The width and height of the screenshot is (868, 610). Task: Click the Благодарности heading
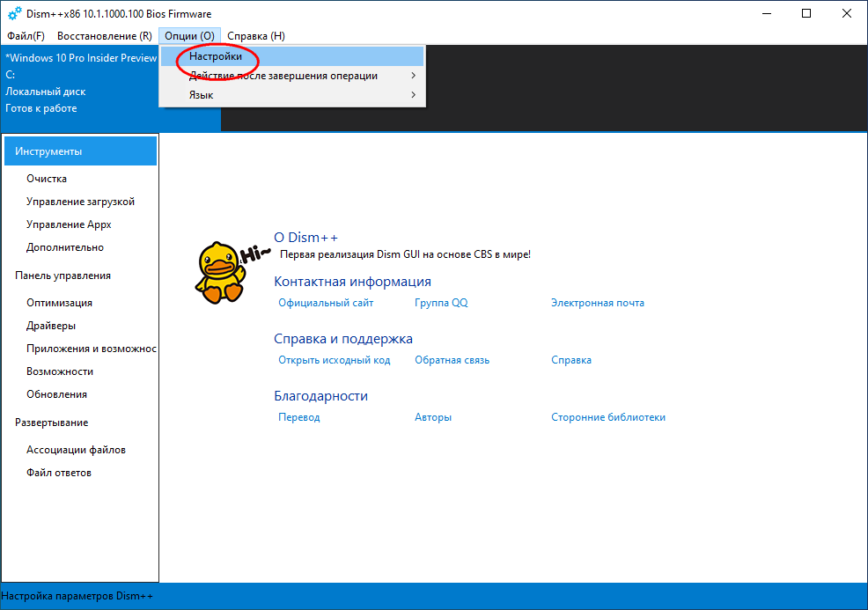[320, 396]
